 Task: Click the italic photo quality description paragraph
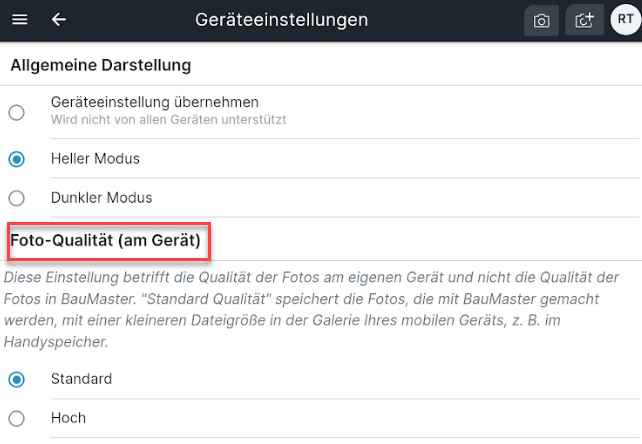click(311, 310)
